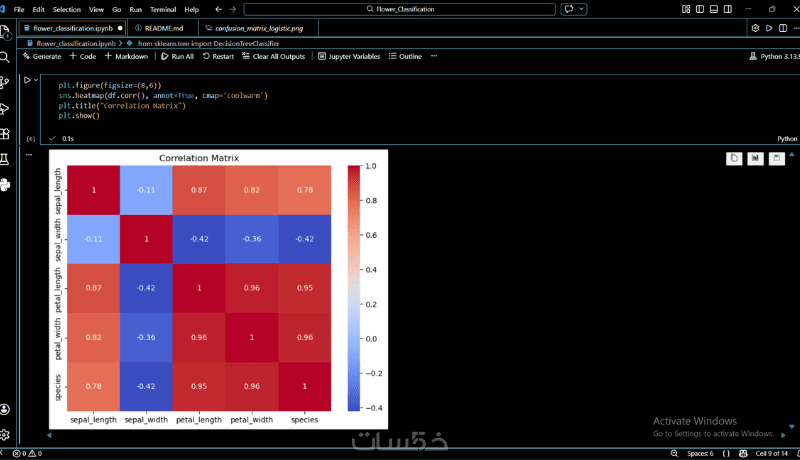
Task: Open the Explorer view in activity bar
Action: [5, 32]
